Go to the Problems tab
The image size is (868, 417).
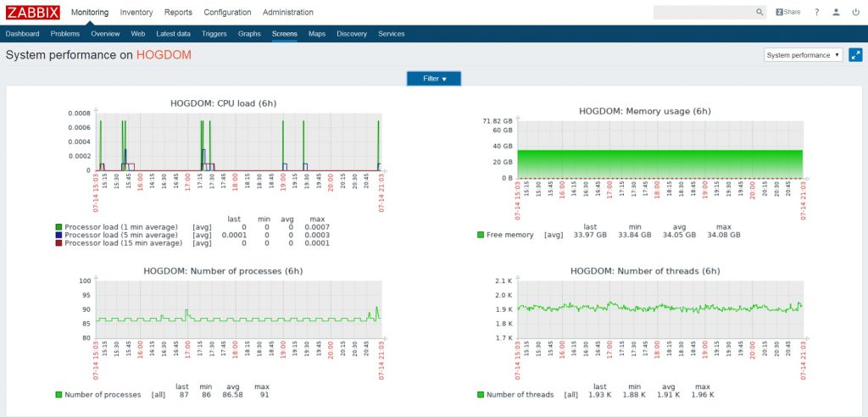click(65, 34)
